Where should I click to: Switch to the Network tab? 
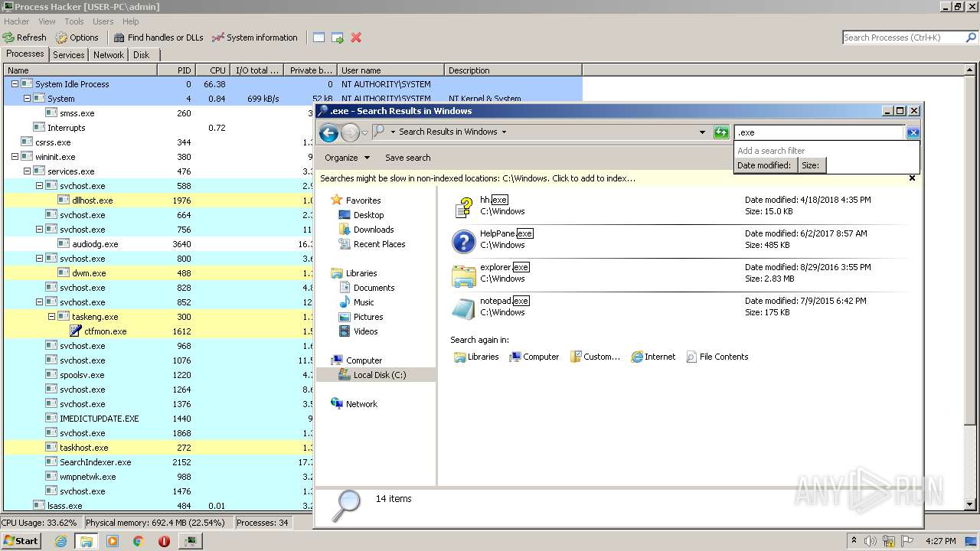tap(109, 55)
